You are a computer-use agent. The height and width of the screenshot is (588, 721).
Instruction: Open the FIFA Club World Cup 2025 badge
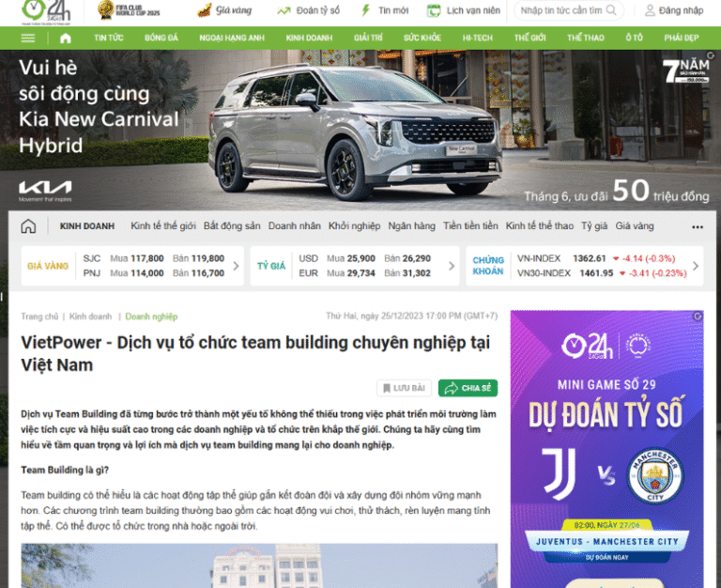(129, 10)
